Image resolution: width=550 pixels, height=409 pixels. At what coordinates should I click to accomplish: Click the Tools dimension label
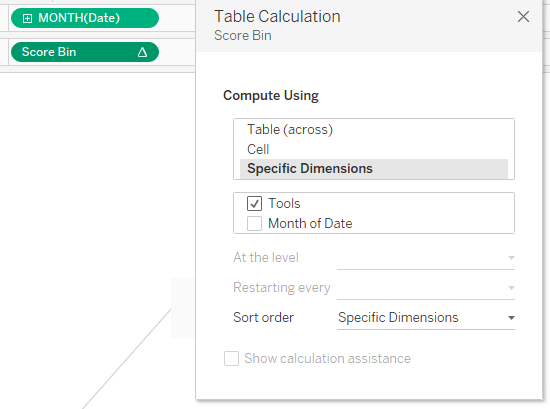284,203
